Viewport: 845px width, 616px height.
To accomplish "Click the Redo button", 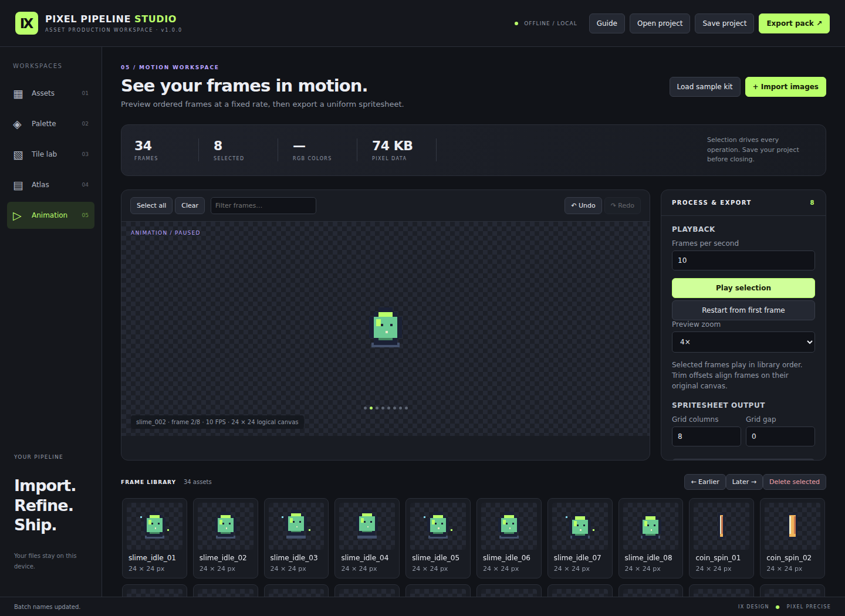I will (x=623, y=205).
